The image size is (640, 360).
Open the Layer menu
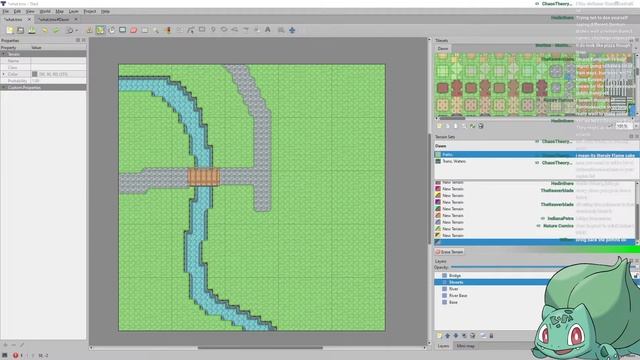(73, 11)
